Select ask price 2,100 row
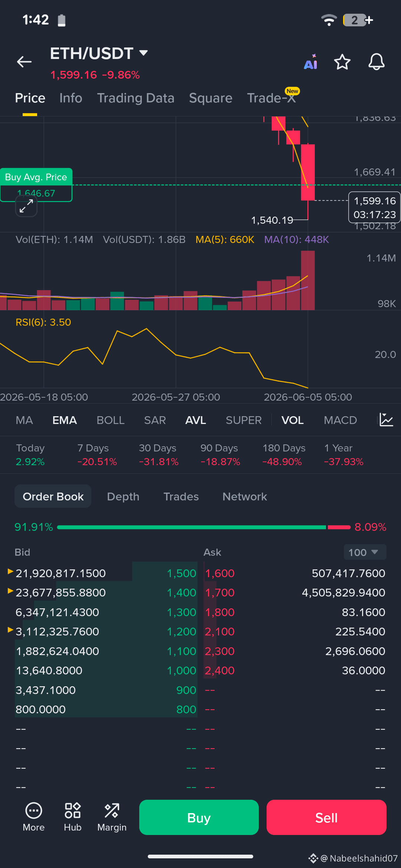The width and height of the screenshot is (401, 868). (x=295, y=631)
